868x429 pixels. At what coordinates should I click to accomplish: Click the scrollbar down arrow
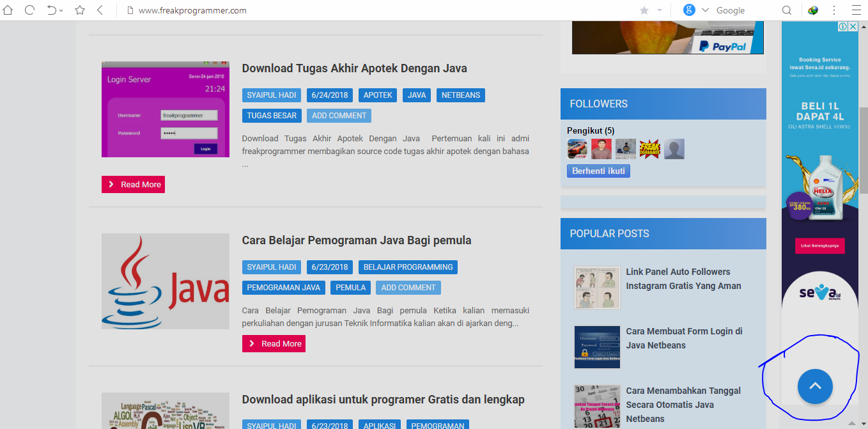(863, 423)
